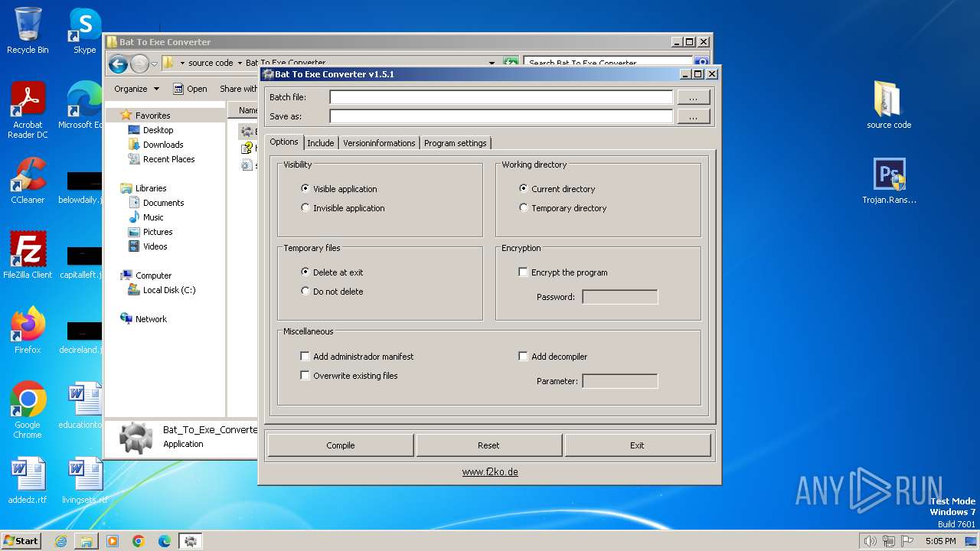Click the clock showing 5:05 PM
The width and height of the screenshot is (980, 551).
[940, 541]
